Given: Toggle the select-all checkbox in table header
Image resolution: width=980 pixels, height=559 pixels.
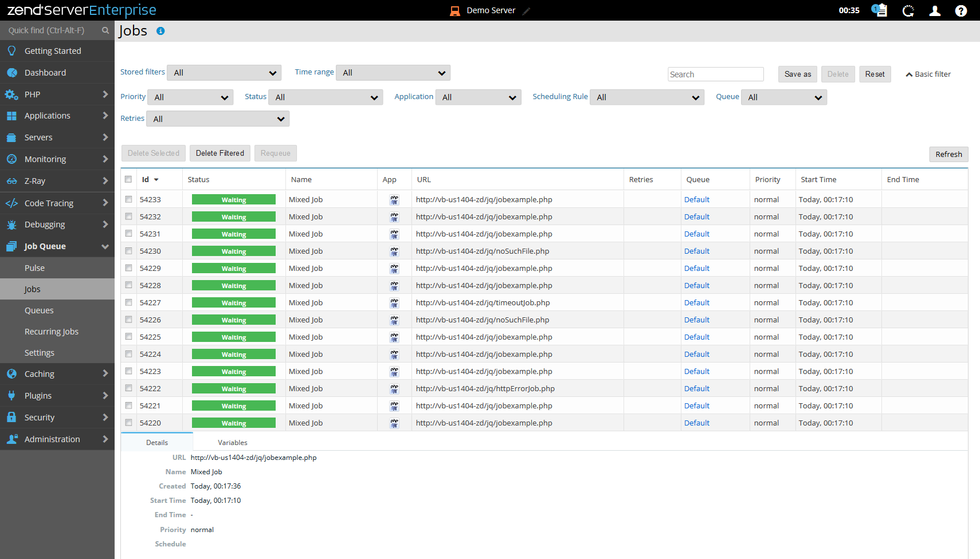Looking at the screenshot, I should [128, 179].
